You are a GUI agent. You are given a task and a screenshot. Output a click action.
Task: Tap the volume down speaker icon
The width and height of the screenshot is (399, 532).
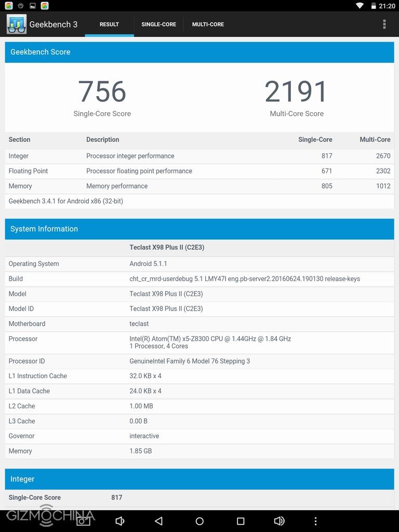point(120,521)
